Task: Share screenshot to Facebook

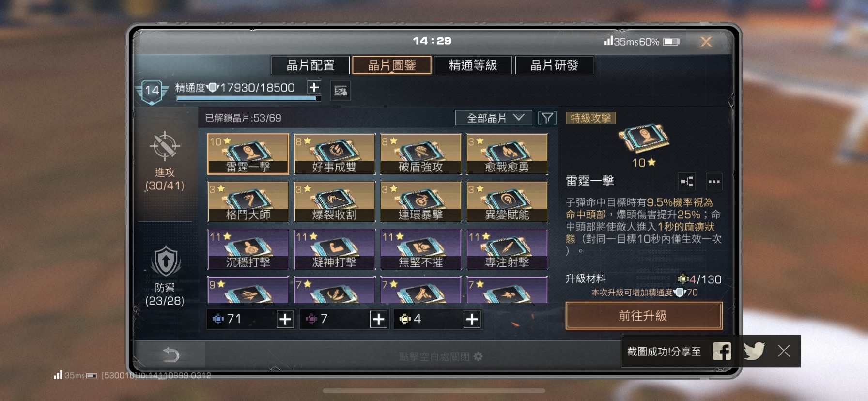Action: coord(722,351)
